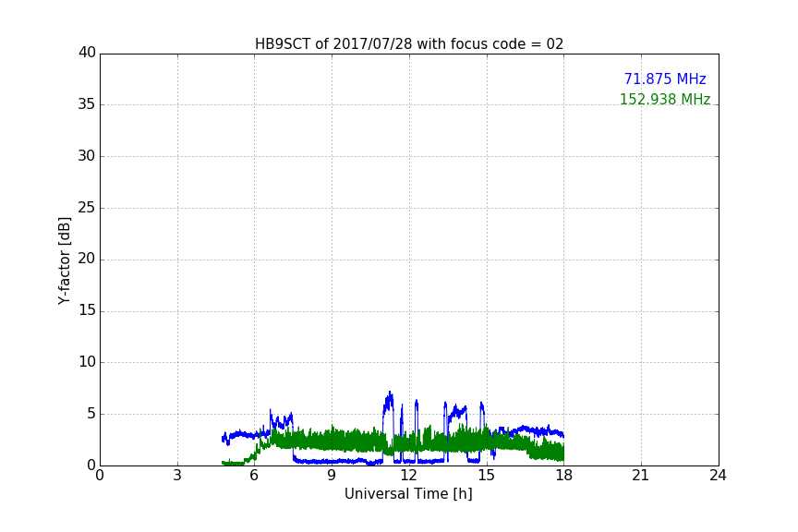Click y-axis tick label '25'
This screenshot has width=798, height=532.
pyautogui.click(x=87, y=208)
